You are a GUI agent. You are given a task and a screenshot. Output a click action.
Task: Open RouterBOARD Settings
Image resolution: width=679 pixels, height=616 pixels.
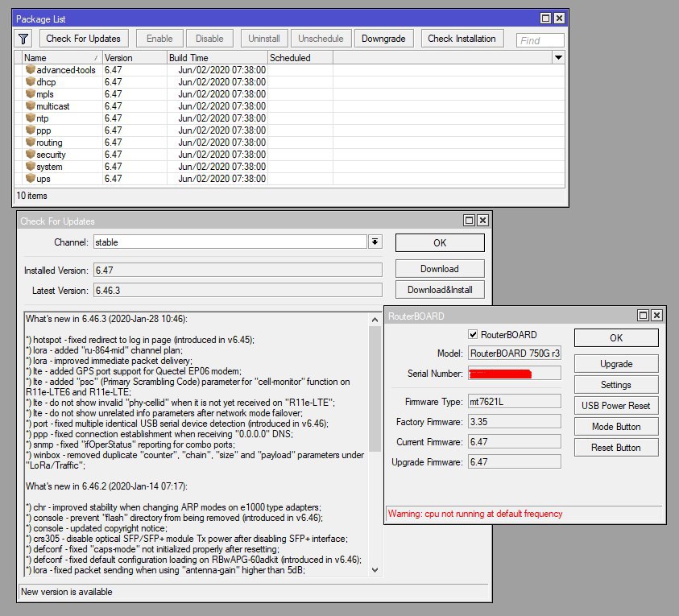coord(616,384)
